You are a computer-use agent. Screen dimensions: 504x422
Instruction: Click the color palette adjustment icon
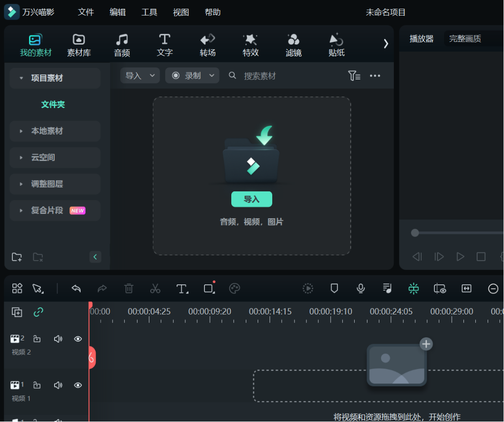235,288
